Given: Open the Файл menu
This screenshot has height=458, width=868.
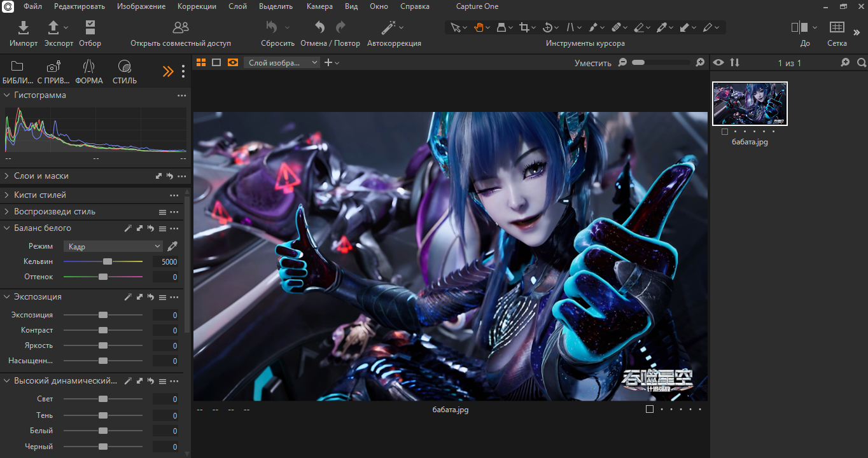Looking at the screenshot, I should click(x=32, y=6).
